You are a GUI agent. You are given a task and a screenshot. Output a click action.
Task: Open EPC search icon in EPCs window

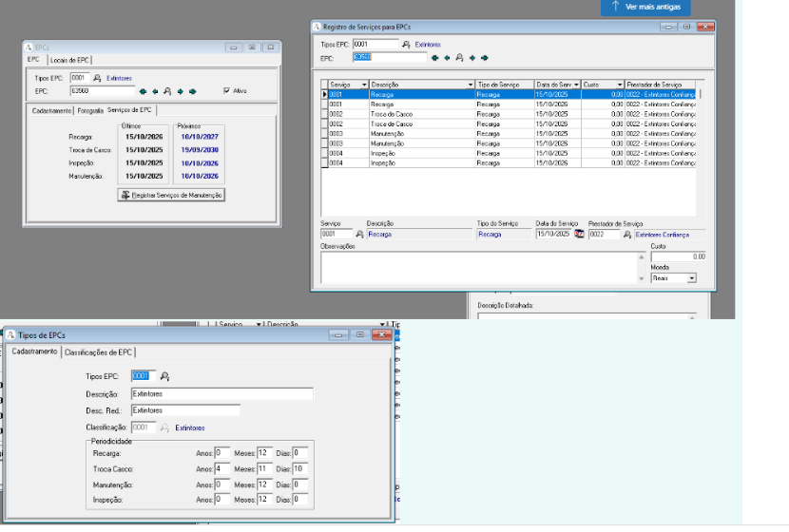pyautogui.click(x=167, y=91)
